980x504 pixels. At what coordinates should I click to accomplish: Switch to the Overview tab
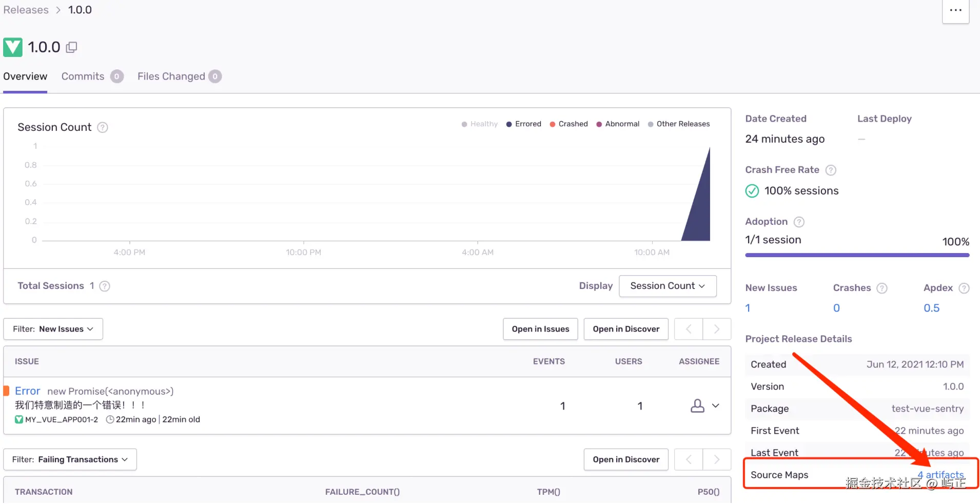click(25, 76)
